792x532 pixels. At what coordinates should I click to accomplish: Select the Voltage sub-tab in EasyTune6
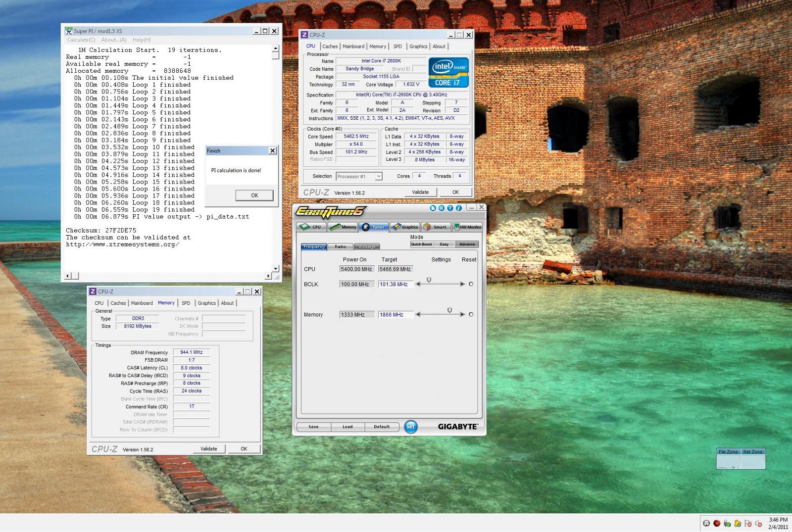click(x=367, y=246)
